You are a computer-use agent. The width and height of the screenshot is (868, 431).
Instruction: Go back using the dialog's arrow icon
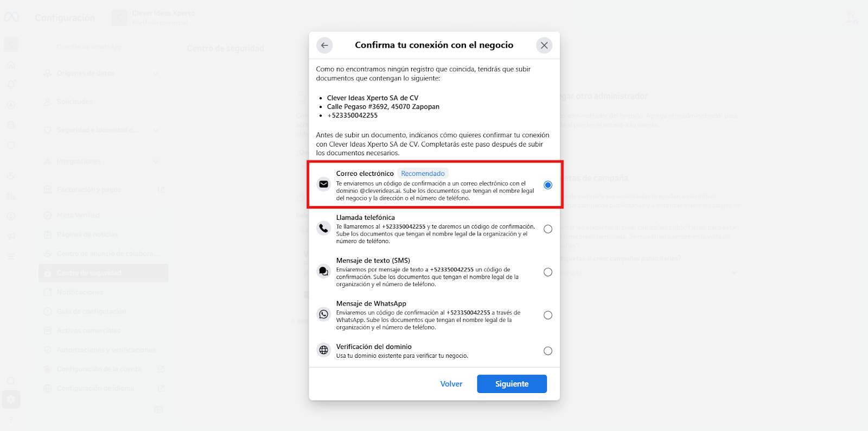point(324,46)
